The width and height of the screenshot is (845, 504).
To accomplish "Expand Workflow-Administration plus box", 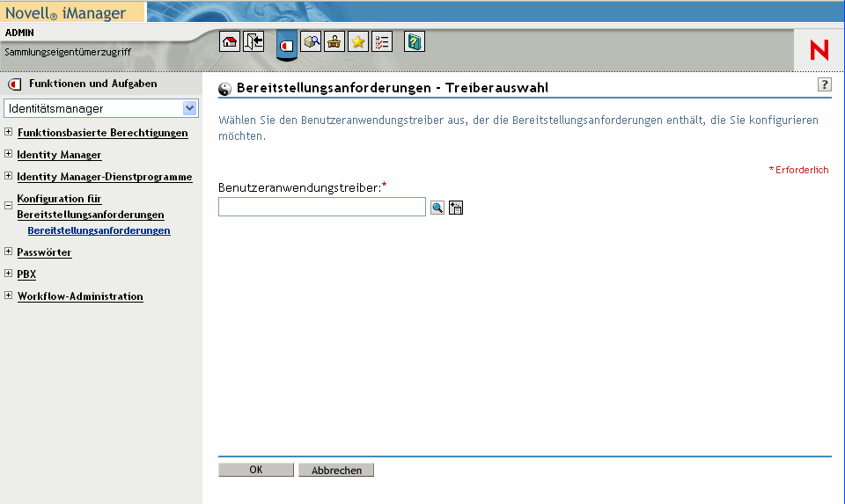I will coord(8,295).
